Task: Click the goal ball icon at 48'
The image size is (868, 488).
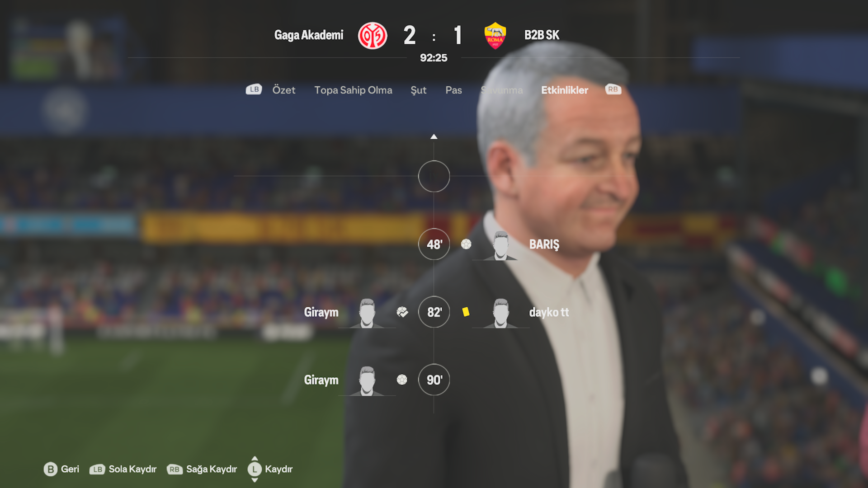Action: point(466,244)
